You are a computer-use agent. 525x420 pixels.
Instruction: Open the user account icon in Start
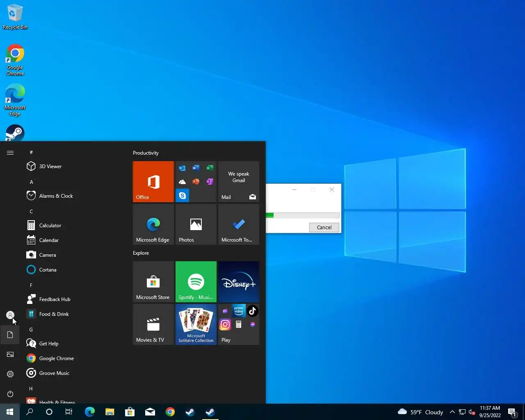click(x=10, y=315)
